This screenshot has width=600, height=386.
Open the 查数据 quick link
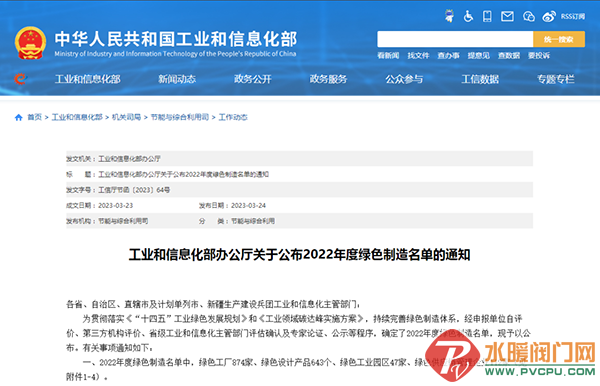coord(509,55)
